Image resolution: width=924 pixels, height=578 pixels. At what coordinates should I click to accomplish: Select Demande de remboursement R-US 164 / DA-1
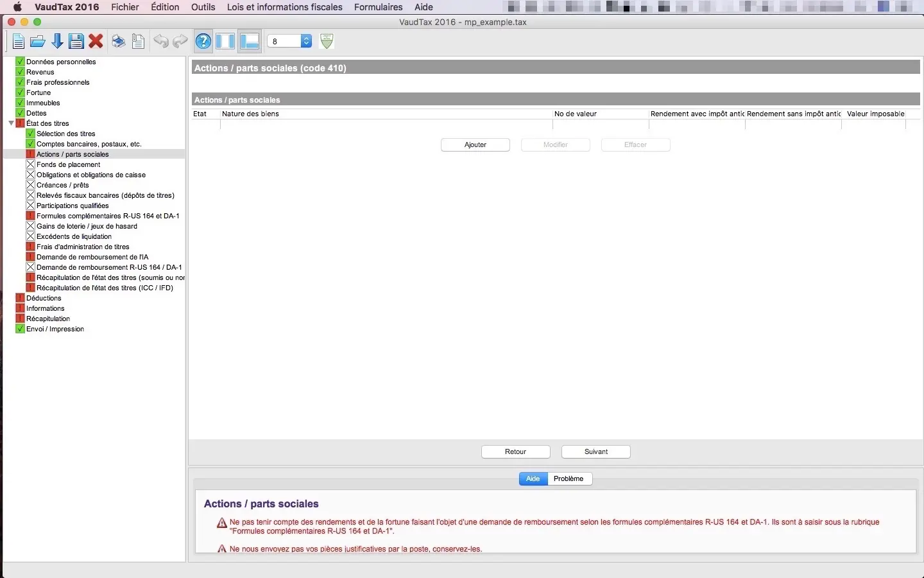[x=109, y=267]
